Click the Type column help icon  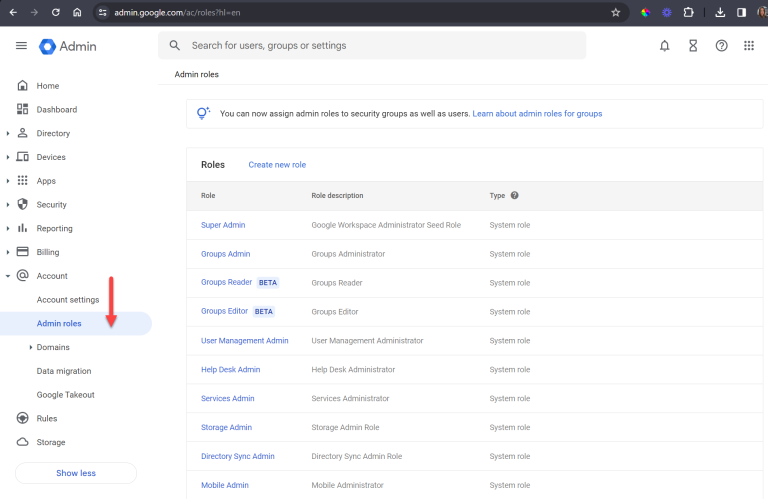pyautogui.click(x=515, y=196)
